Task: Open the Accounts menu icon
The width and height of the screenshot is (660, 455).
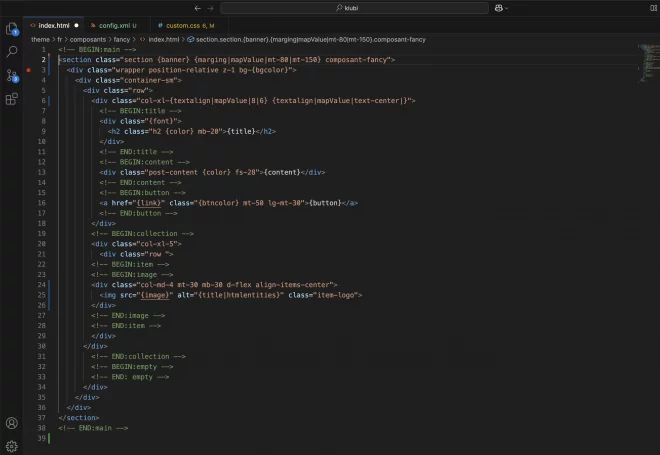Action: pos(12,423)
